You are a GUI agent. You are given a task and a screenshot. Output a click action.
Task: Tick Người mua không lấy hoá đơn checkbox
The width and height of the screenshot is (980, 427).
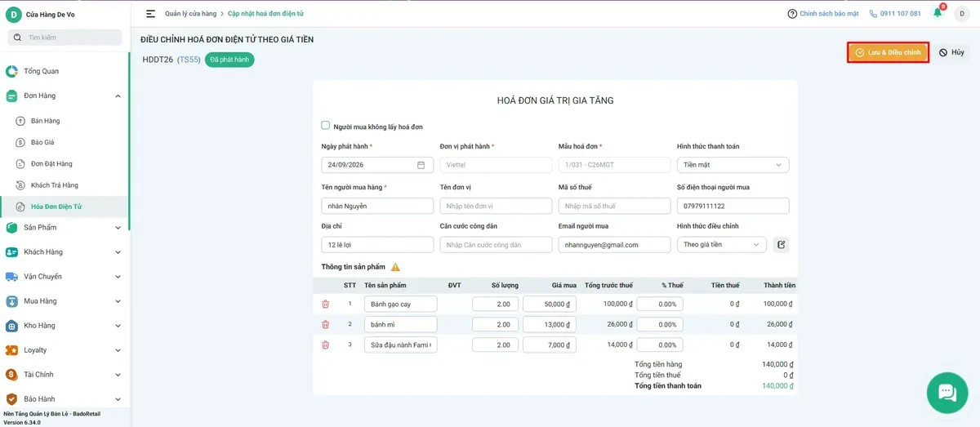[325, 126]
